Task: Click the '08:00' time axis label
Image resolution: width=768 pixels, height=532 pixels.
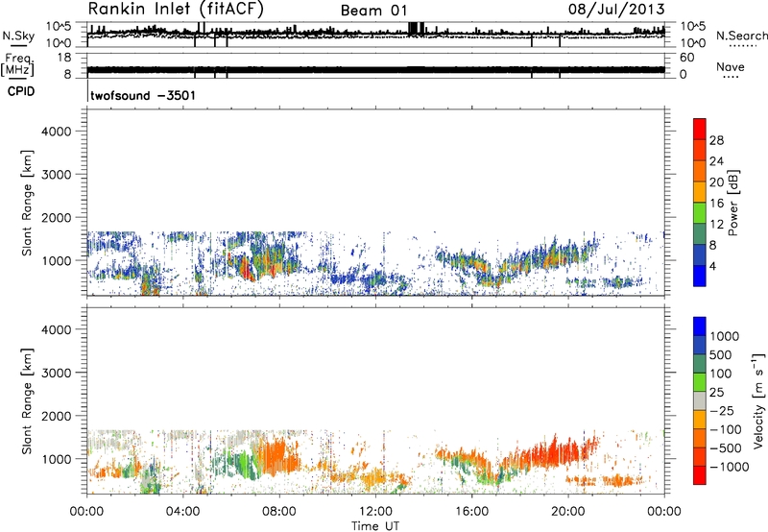Action: pos(279,512)
